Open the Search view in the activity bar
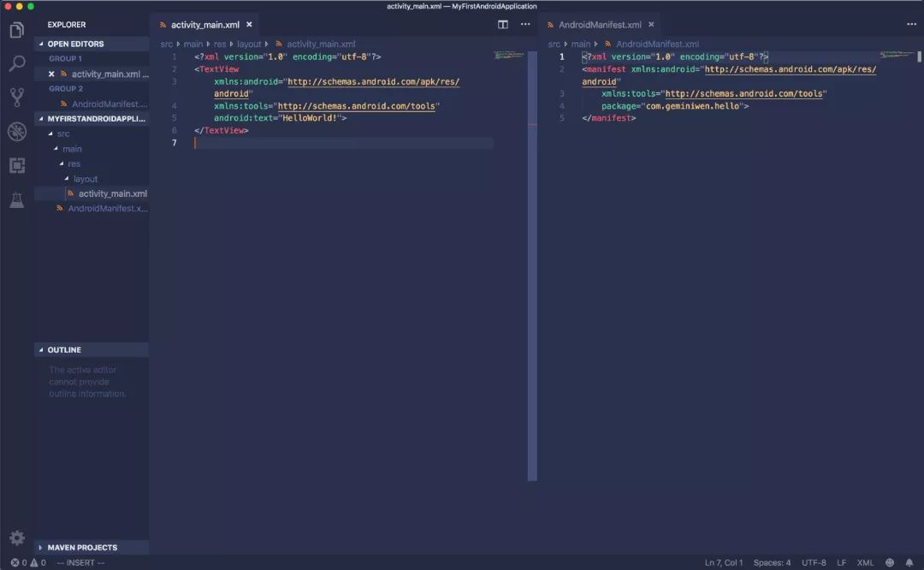Viewport: 924px width, 570px height. [x=16, y=63]
